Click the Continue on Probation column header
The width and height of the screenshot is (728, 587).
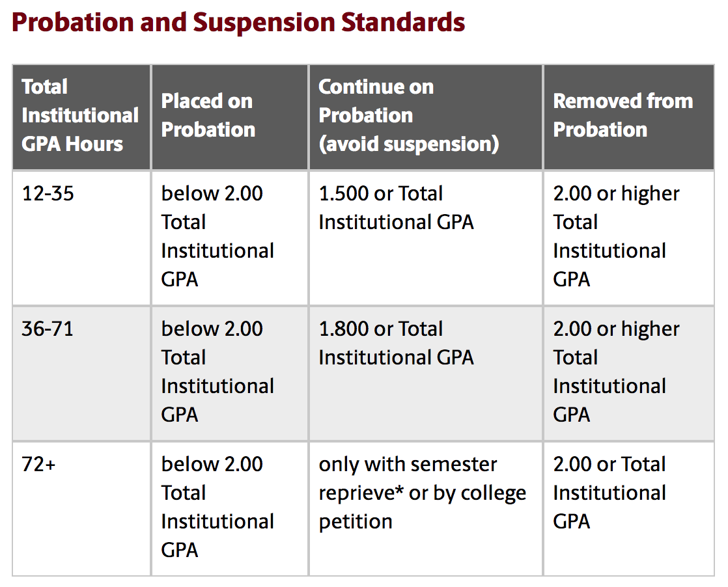pyautogui.click(x=408, y=115)
